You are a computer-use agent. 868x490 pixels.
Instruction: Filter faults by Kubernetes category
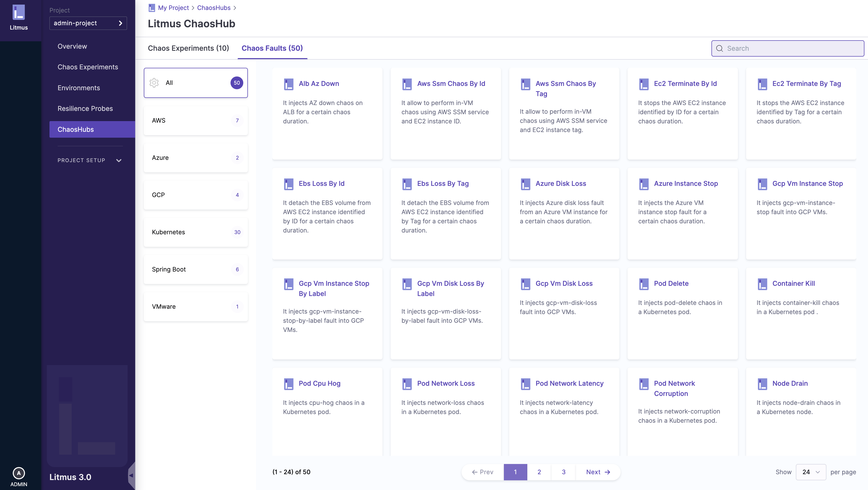pyautogui.click(x=195, y=232)
